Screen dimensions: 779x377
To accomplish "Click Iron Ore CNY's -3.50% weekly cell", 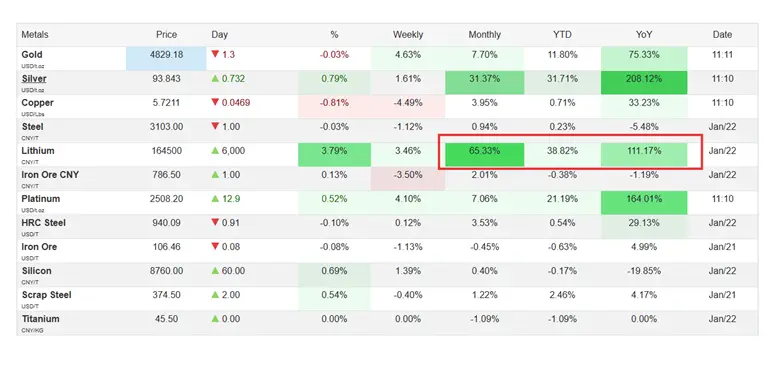I will [x=408, y=178].
